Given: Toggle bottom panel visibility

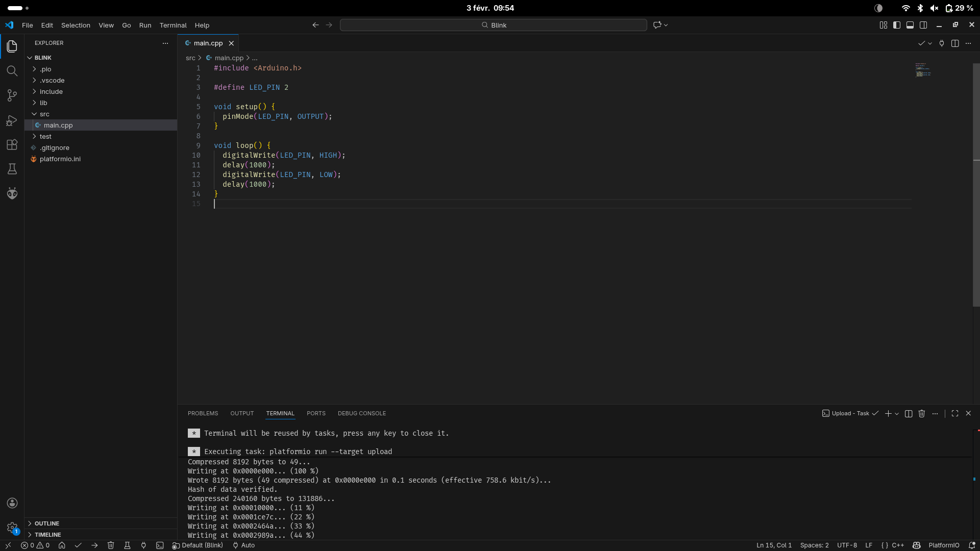Looking at the screenshot, I should (x=910, y=25).
